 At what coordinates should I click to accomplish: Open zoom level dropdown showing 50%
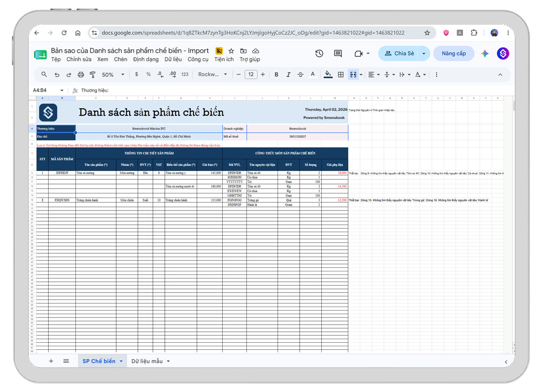pos(113,74)
